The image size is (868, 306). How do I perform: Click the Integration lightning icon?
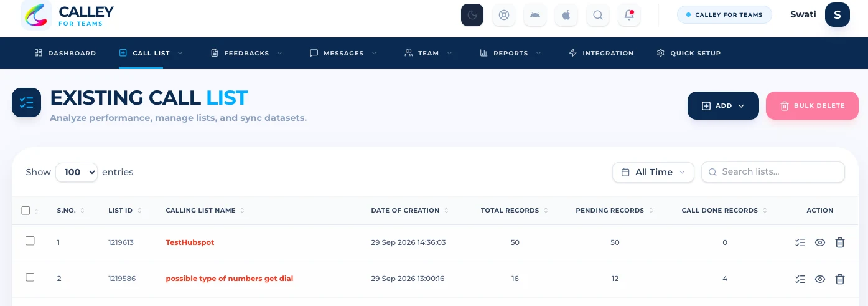click(x=573, y=53)
